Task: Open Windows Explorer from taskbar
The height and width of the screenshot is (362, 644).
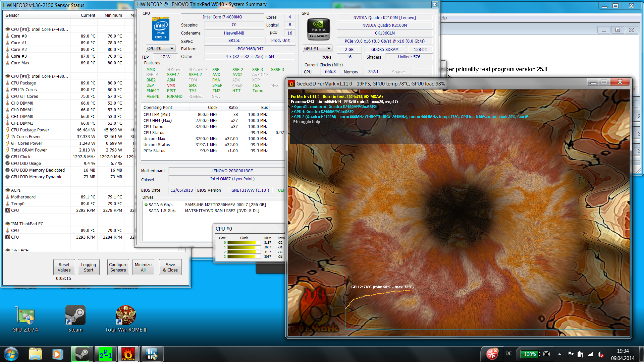Action: [35, 354]
